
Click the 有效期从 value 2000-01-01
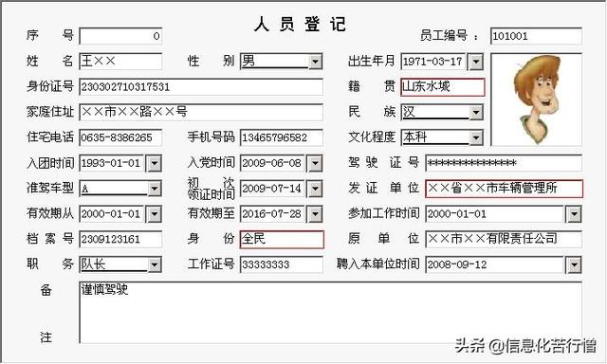[112, 214]
